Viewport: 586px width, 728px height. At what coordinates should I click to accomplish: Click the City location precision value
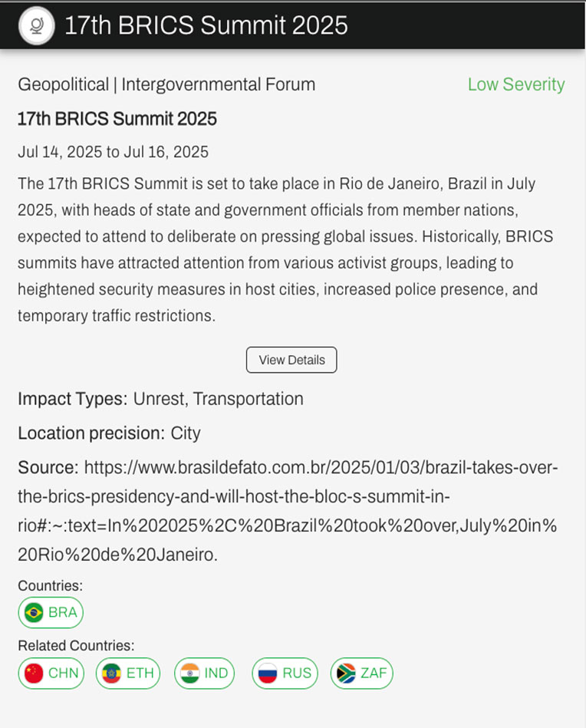186,433
